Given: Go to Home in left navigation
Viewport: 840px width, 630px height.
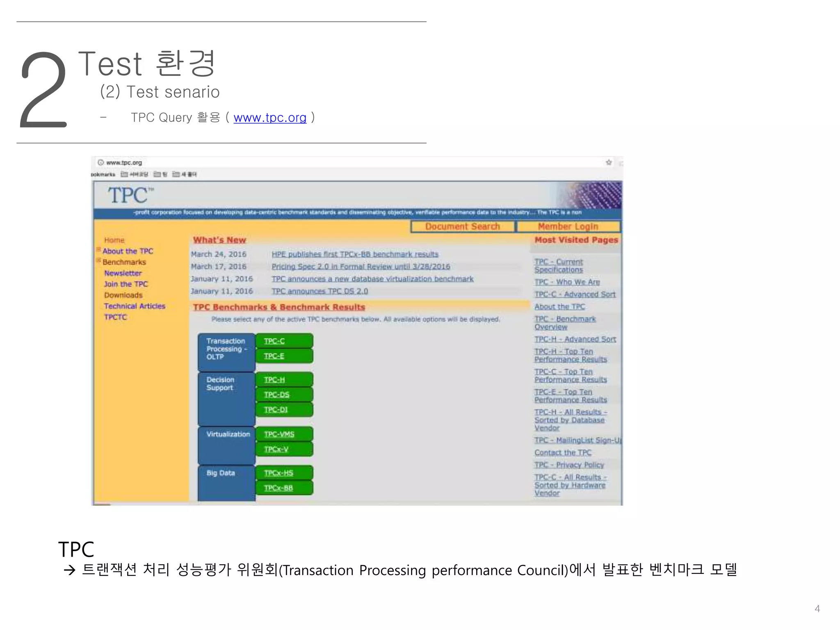Looking at the screenshot, I should [114, 240].
